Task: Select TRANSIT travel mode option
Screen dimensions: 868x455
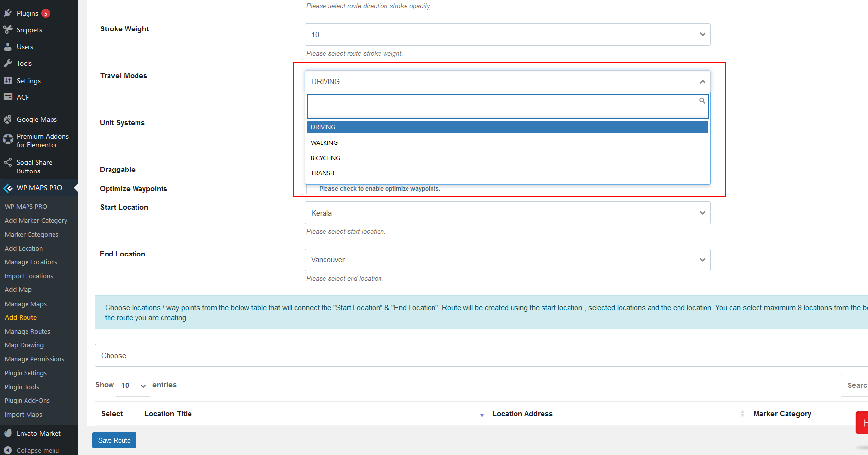Action: click(508, 173)
